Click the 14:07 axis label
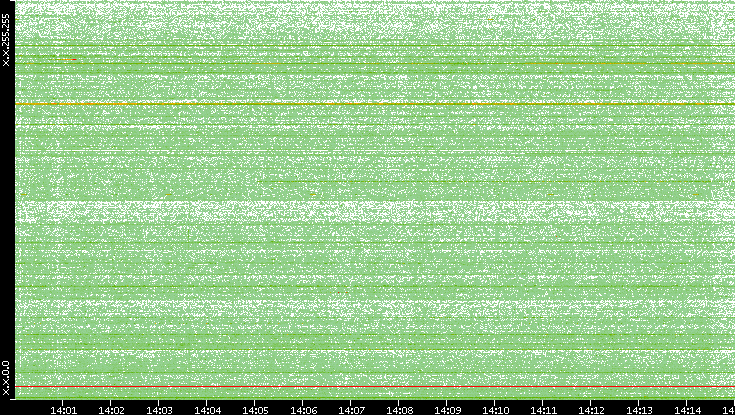Image resolution: width=735 pixels, height=415 pixels. pos(351,410)
